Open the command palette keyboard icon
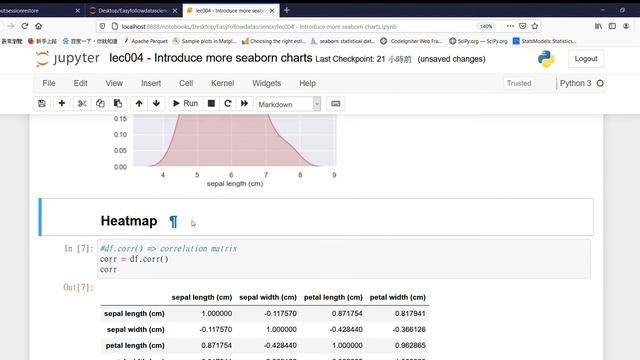This screenshot has height=360, width=640. pos(336,104)
